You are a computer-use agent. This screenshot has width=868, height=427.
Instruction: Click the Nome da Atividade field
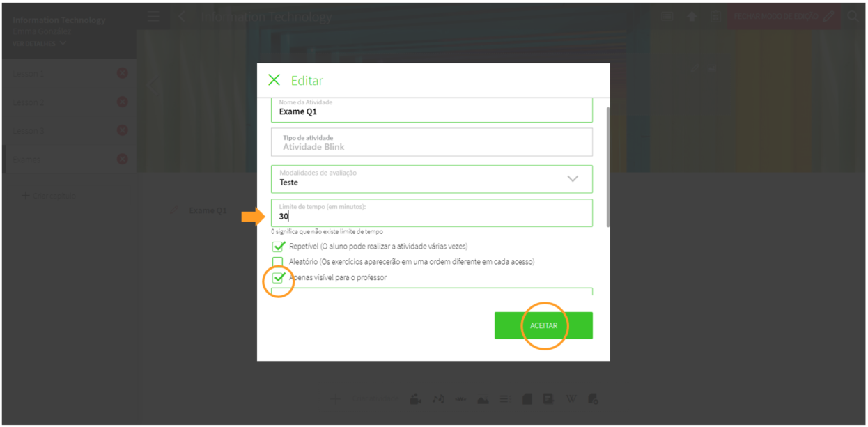(x=432, y=111)
